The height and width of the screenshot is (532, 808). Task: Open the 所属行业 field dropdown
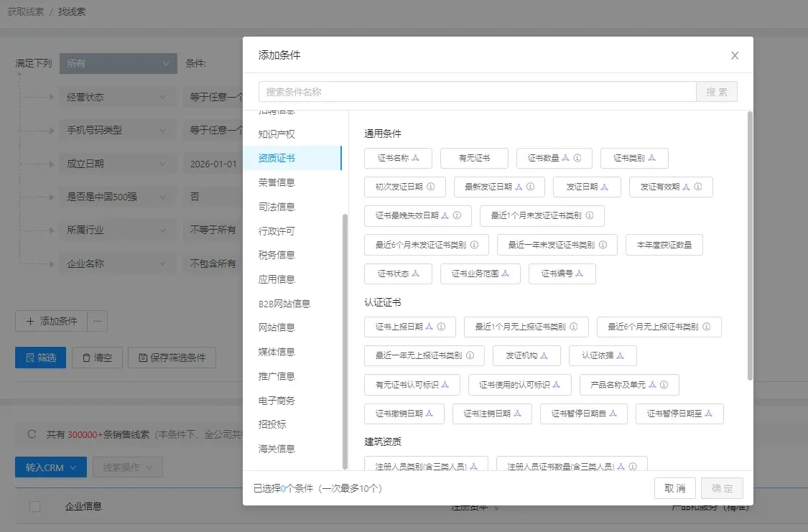pos(116,230)
